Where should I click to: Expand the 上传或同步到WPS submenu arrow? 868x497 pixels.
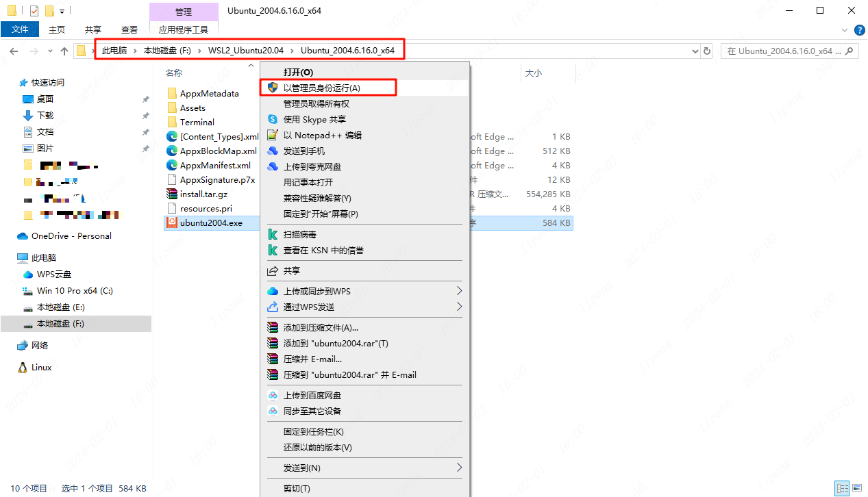[x=460, y=291]
